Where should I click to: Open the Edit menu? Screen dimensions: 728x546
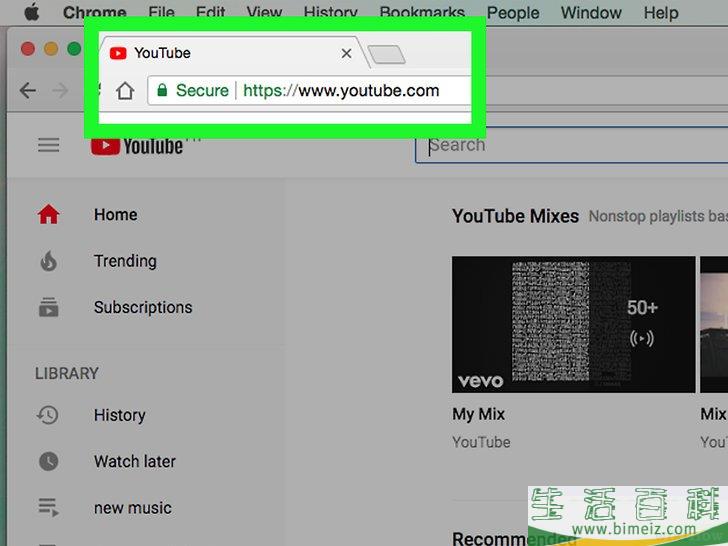(x=210, y=13)
